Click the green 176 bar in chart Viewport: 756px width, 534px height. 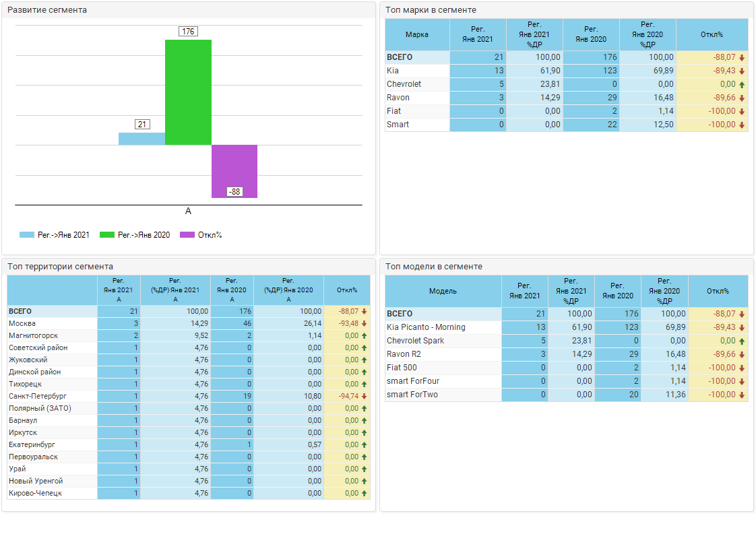[188, 92]
